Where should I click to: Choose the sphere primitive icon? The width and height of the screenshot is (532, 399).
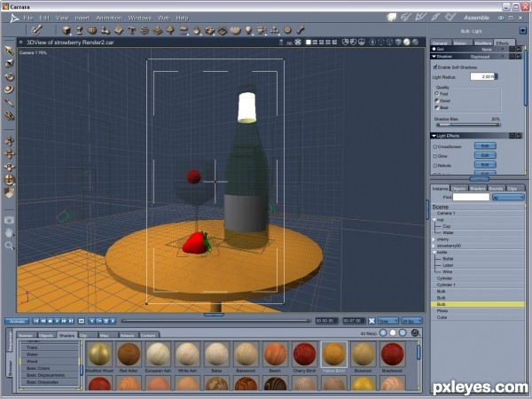(92, 30)
